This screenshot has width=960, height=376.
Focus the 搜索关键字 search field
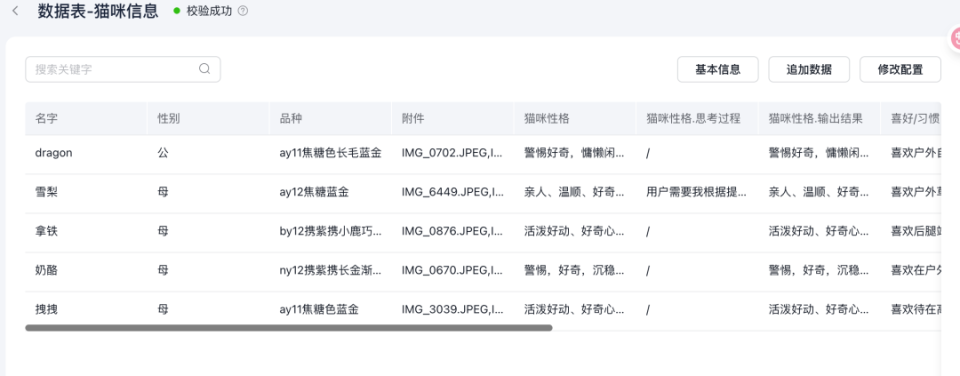point(122,69)
